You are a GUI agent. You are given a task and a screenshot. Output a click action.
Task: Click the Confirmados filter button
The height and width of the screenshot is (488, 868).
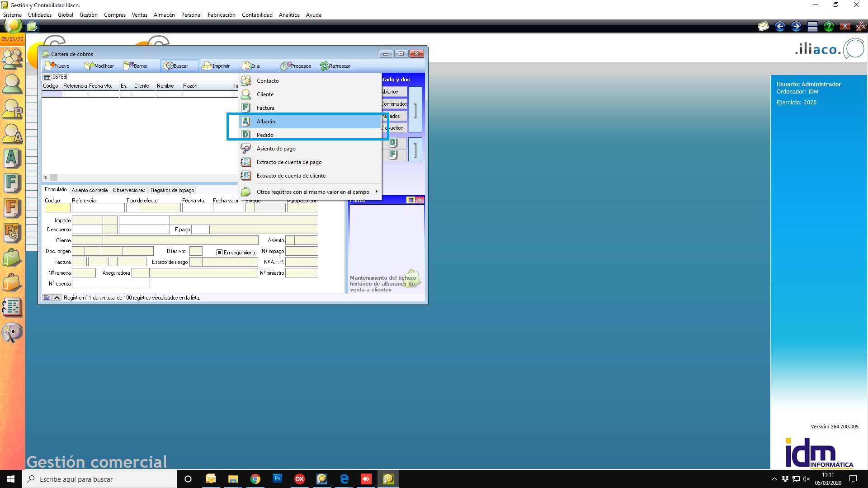394,104
